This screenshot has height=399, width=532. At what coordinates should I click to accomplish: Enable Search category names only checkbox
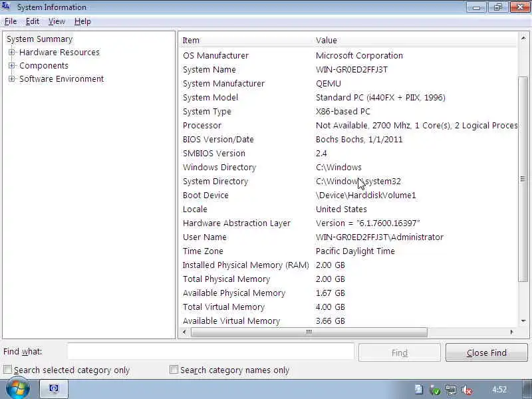click(x=174, y=370)
